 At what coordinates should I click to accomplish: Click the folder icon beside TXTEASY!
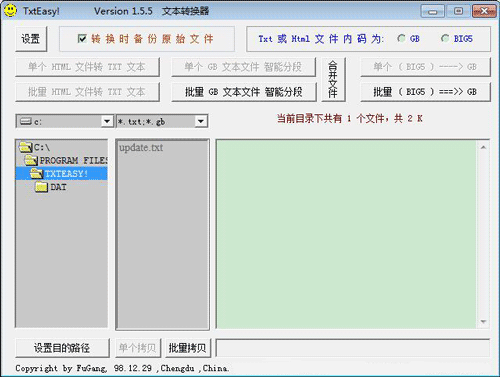37,173
